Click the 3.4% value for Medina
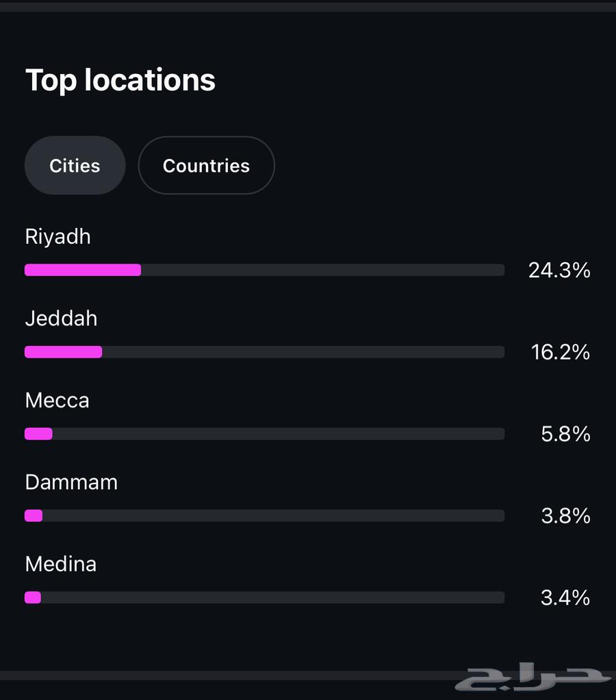The width and height of the screenshot is (616, 700). tap(565, 598)
